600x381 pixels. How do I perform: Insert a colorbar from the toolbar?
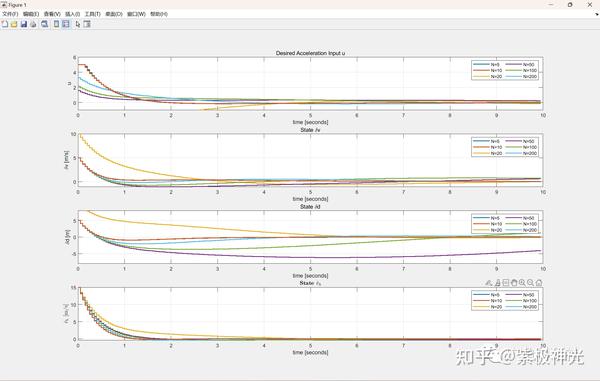pos(56,24)
